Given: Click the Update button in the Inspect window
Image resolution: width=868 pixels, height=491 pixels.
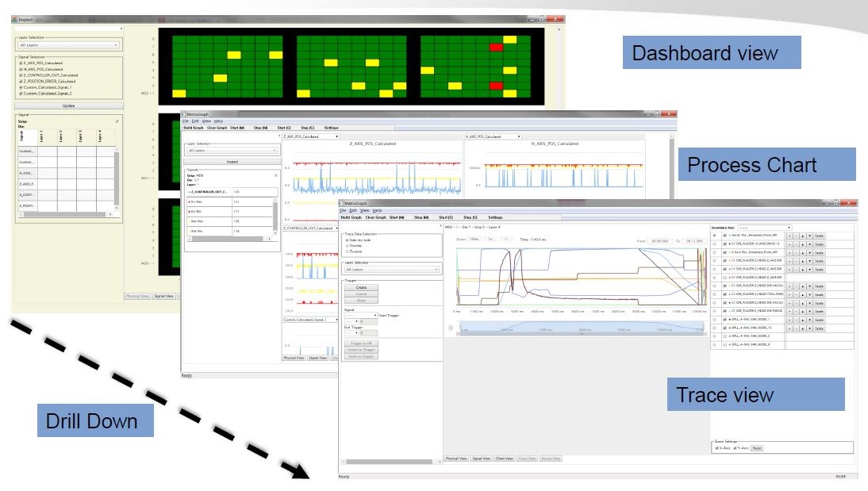Looking at the screenshot, I should 69,105.
